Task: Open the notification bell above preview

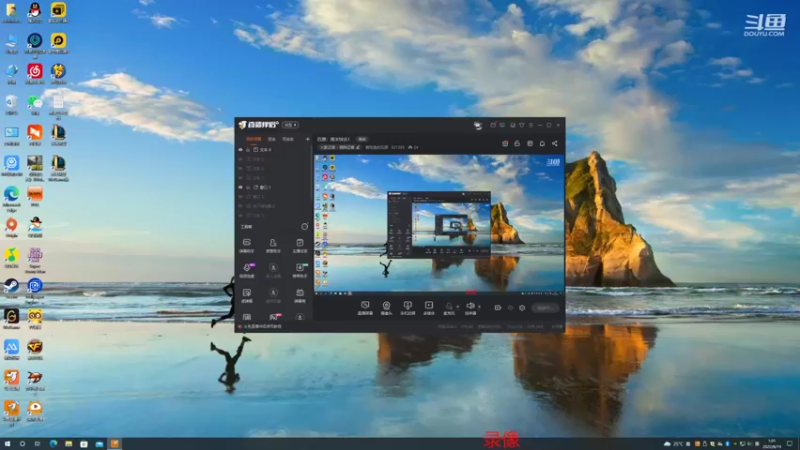Action: click(542, 143)
